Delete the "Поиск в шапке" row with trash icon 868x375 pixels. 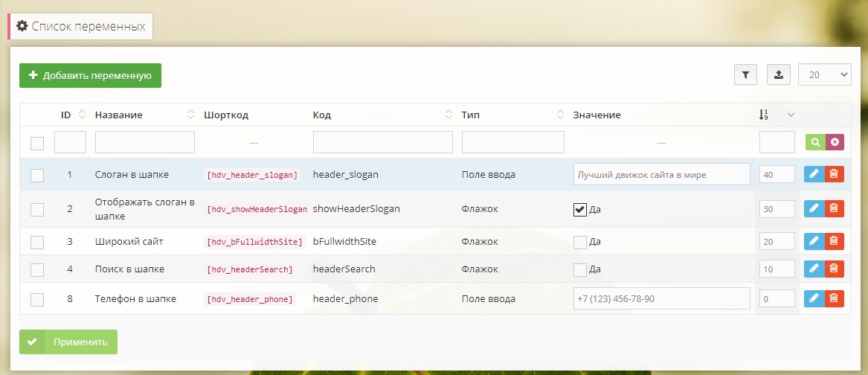tap(835, 269)
